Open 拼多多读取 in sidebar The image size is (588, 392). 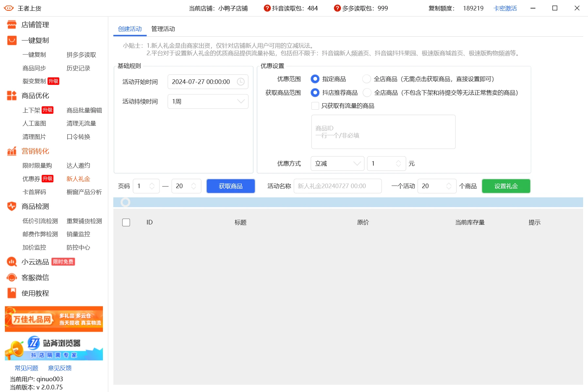(81, 55)
